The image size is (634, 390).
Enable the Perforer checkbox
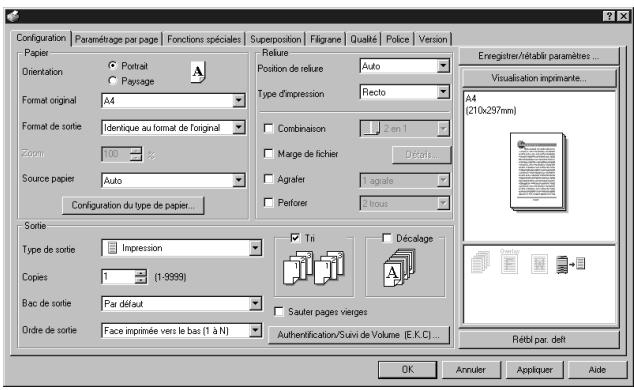click(x=268, y=202)
